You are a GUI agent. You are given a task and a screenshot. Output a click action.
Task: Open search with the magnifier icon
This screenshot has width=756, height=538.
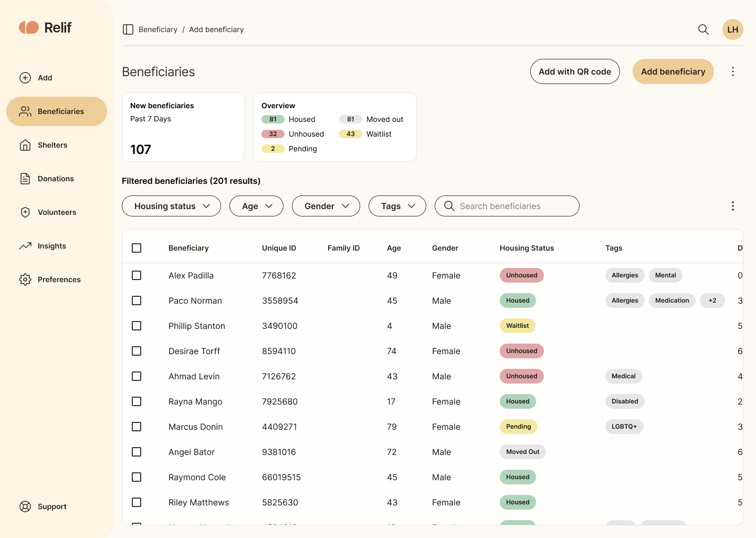coord(703,29)
